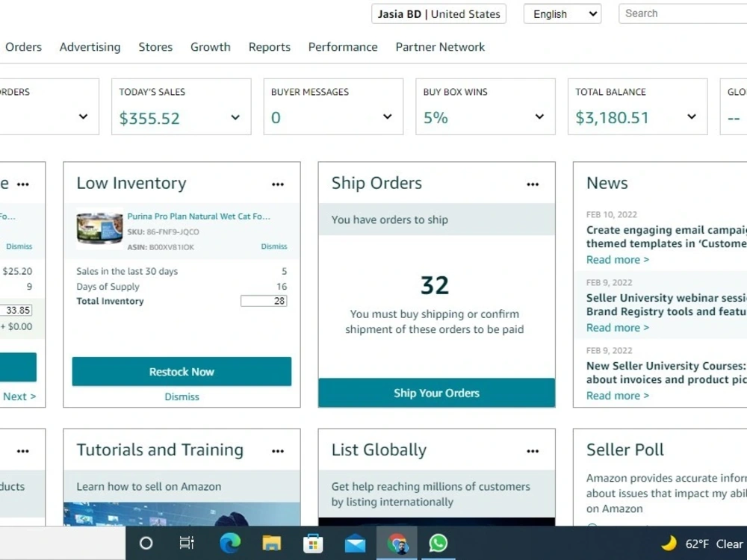
Task: Expand the Total Balance dropdown
Action: point(691,116)
